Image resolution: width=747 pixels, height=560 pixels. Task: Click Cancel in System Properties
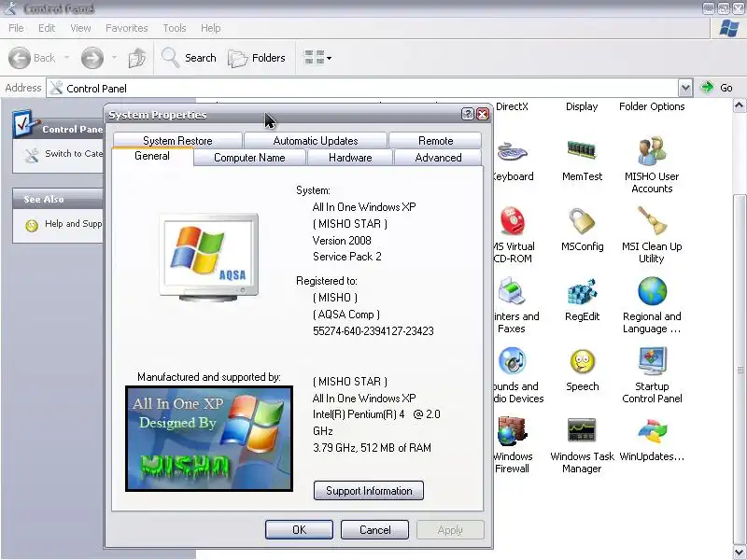pos(375,529)
